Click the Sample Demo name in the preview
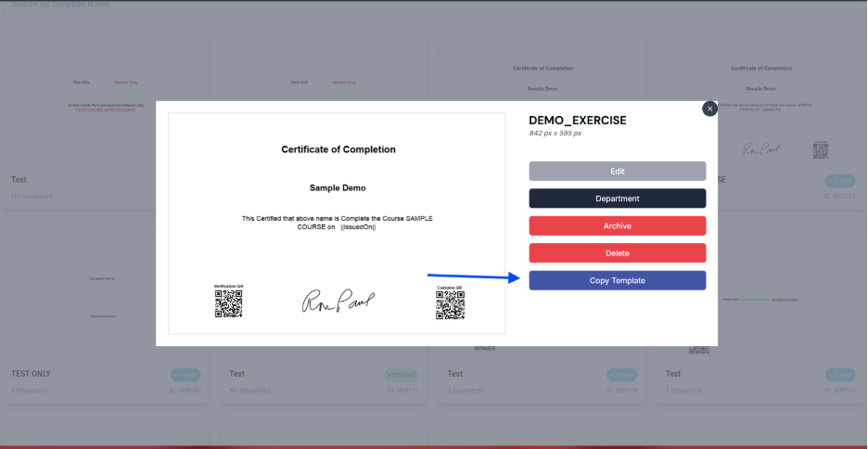The width and height of the screenshot is (868, 449). coord(338,188)
